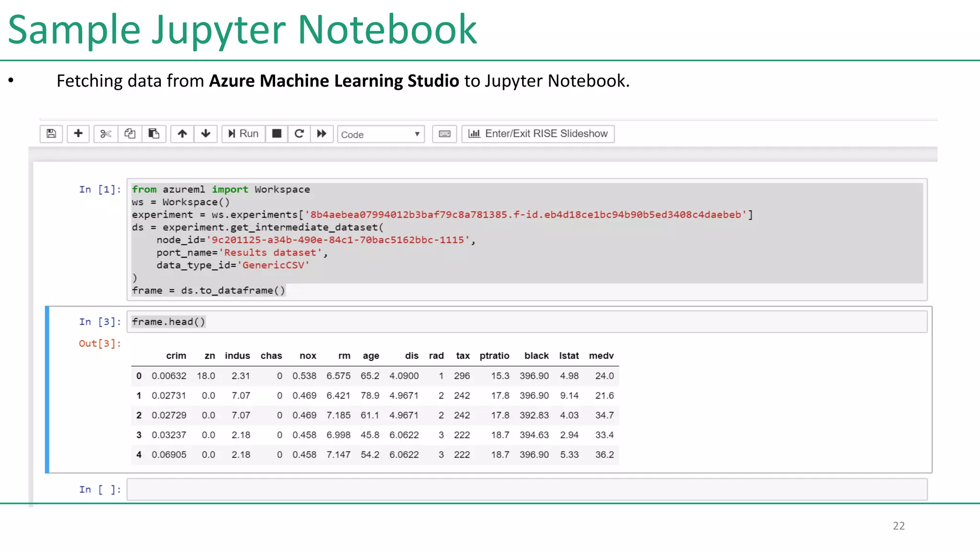Viewport: 980px width, 551px height.
Task: Open the Code cell type dropdown
Action: tap(381, 134)
